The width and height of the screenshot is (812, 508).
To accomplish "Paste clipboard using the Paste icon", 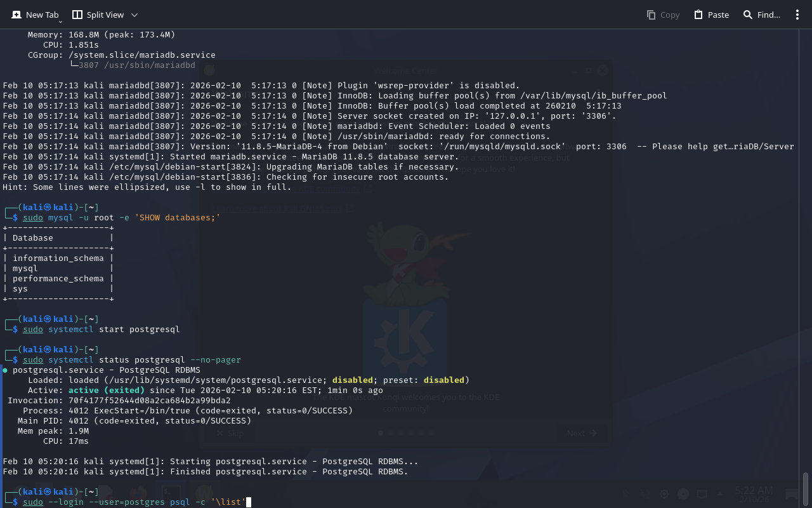I will click(698, 15).
